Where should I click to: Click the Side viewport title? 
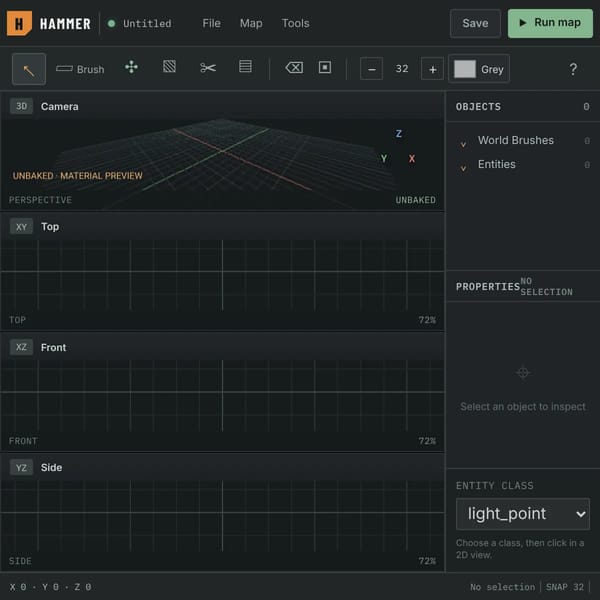point(51,468)
